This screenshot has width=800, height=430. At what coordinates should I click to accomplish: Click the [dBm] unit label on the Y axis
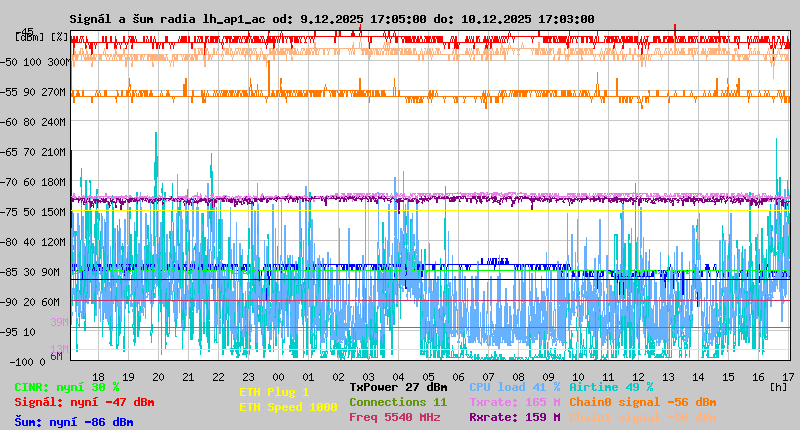pos(28,37)
